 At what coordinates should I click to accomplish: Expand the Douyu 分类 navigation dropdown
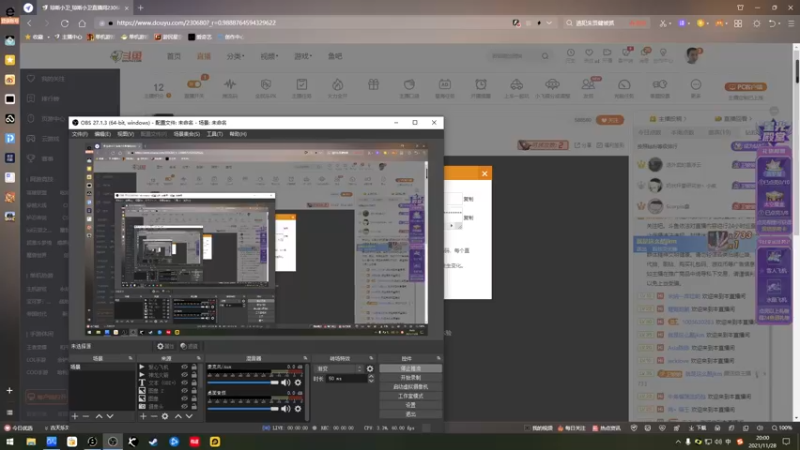[x=235, y=56]
